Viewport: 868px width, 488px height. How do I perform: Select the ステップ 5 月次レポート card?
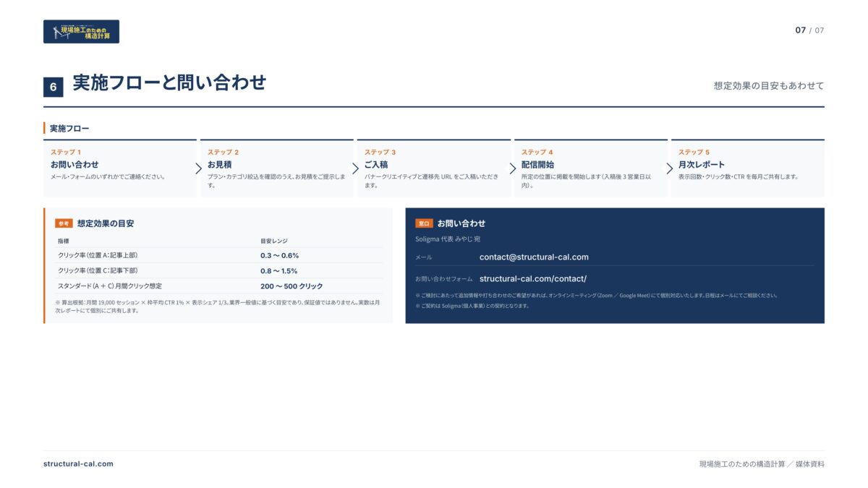748,168
